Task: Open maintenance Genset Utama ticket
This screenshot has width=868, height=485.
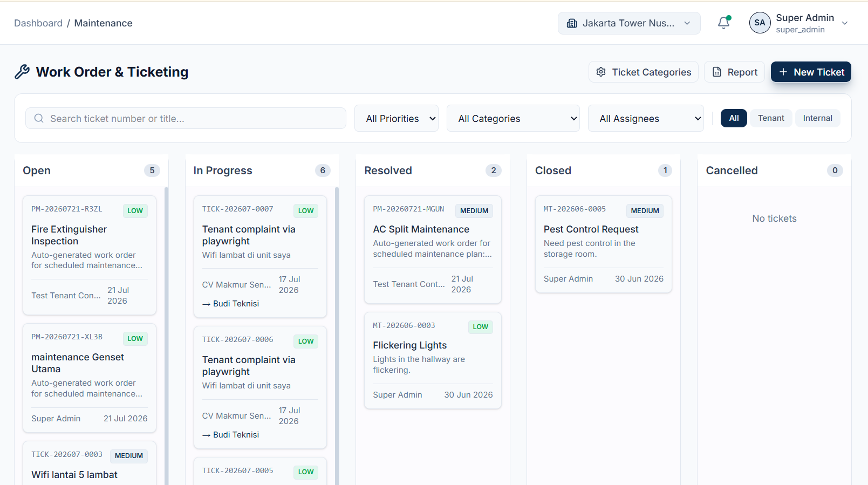Action: coord(90,378)
